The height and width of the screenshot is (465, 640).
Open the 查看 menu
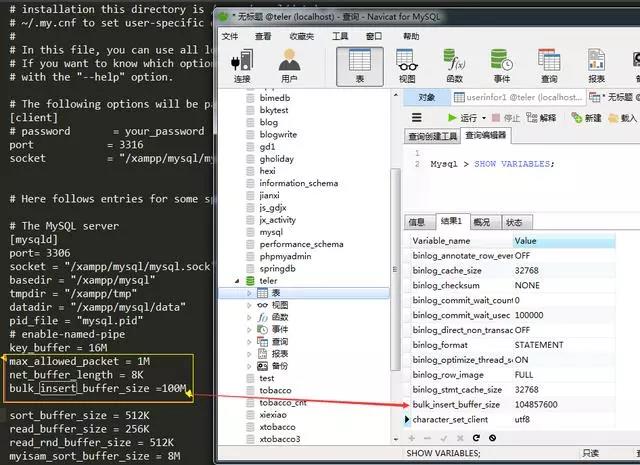(x=263, y=36)
